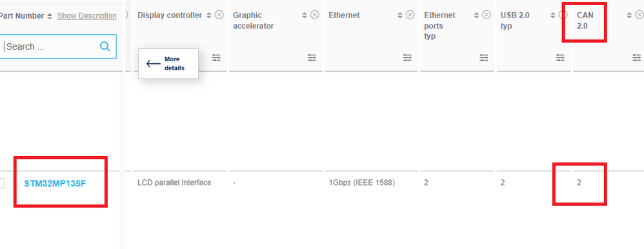Open Ethernet ports typ filter icon
Image resolution: width=644 pixels, height=249 pixels.
(x=484, y=57)
